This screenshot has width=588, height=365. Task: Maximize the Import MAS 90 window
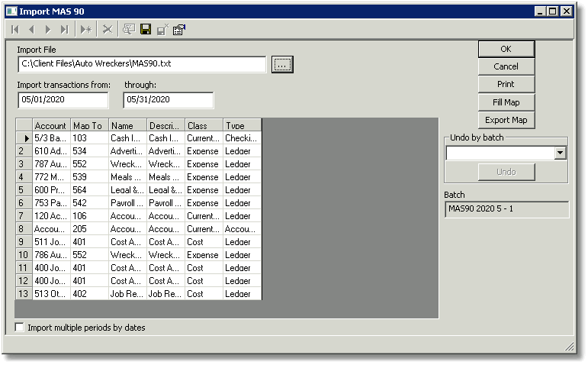(x=552, y=11)
